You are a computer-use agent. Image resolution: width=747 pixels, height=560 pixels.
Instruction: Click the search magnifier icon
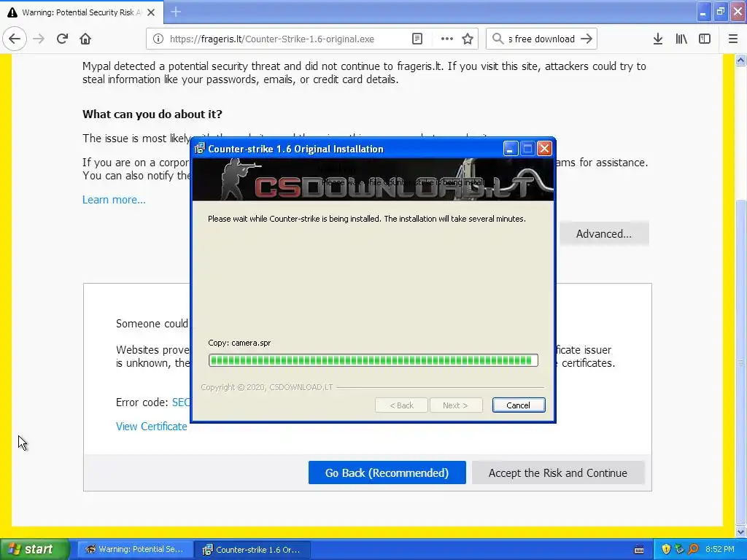tap(498, 39)
